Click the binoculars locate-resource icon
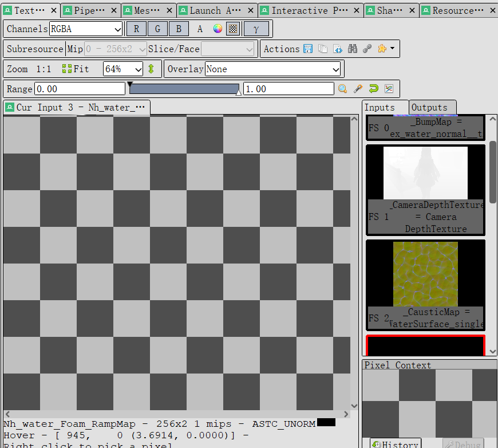Image resolution: width=498 pixels, height=448 pixels. pyautogui.click(x=353, y=49)
